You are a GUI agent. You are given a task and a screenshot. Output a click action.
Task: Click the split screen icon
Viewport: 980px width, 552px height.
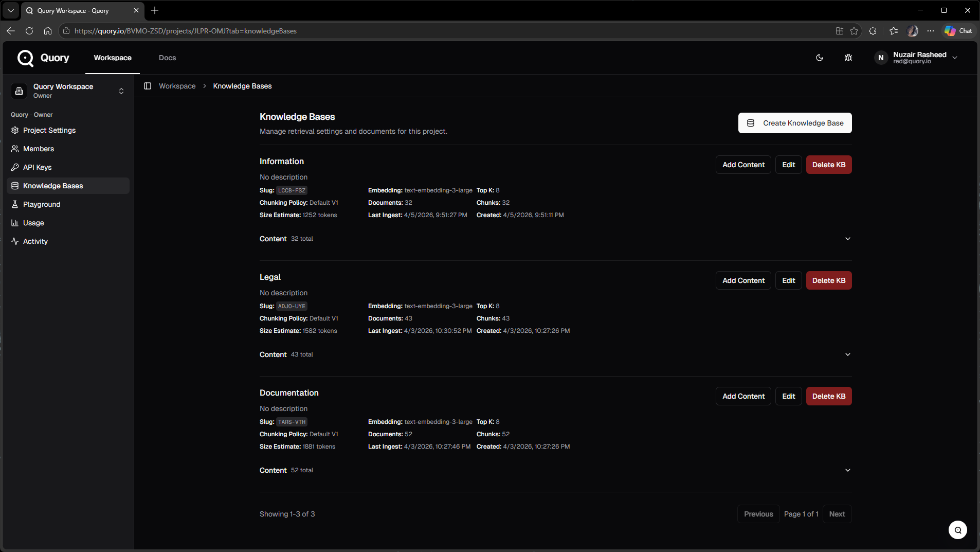click(840, 31)
